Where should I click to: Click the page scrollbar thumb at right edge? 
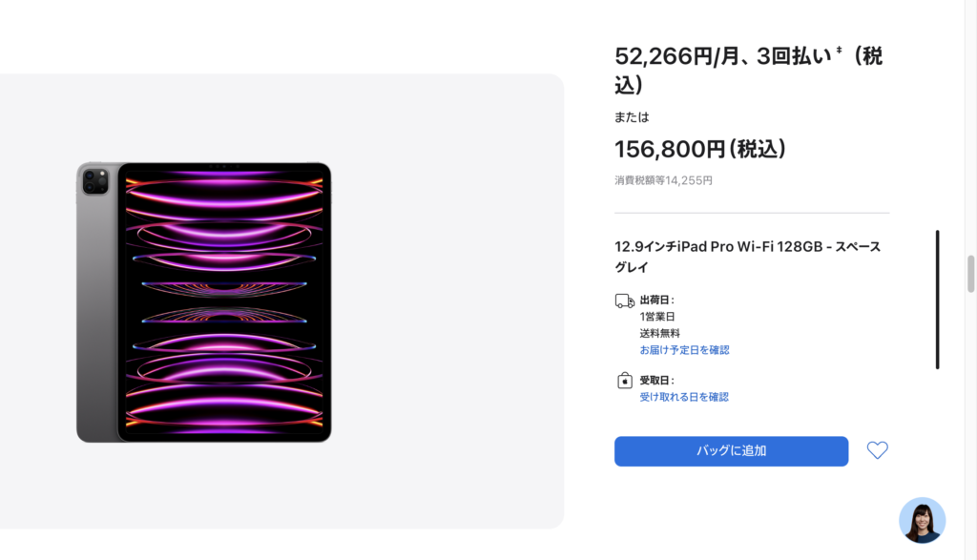(x=970, y=274)
